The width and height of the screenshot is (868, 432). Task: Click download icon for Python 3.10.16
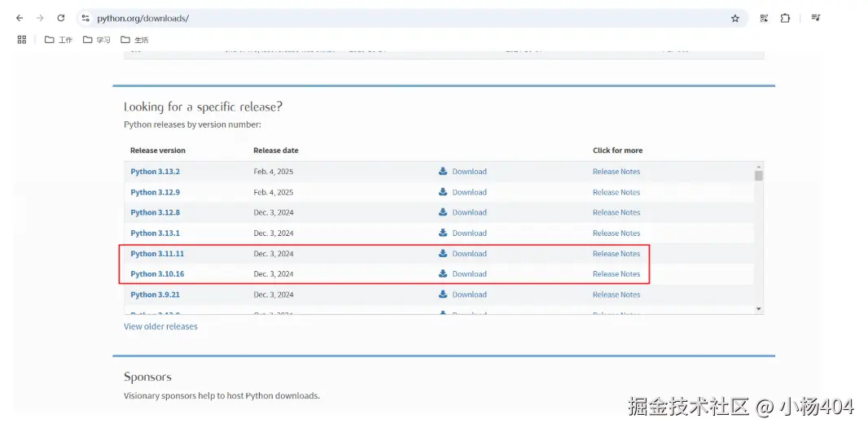pyautogui.click(x=443, y=274)
